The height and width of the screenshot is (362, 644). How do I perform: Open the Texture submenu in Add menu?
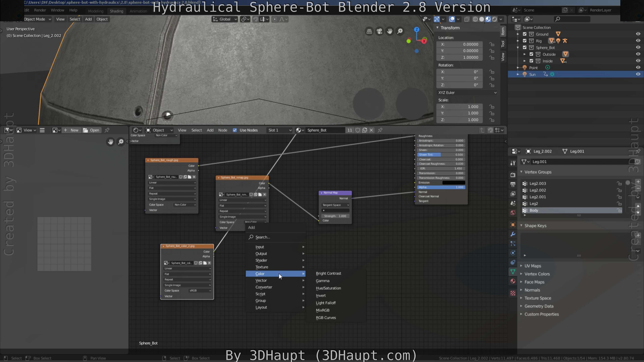(276, 267)
